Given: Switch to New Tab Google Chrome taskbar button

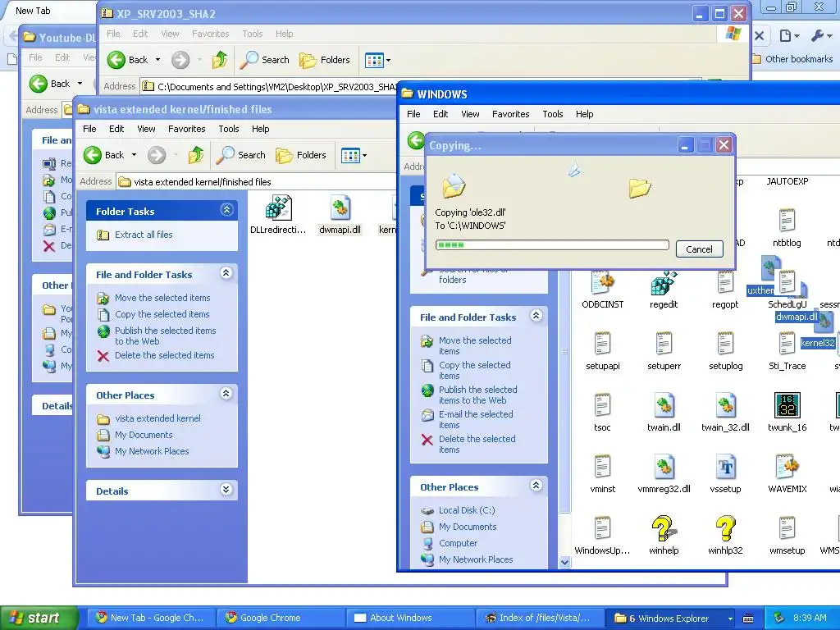Looking at the screenshot, I should pos(150,619).
